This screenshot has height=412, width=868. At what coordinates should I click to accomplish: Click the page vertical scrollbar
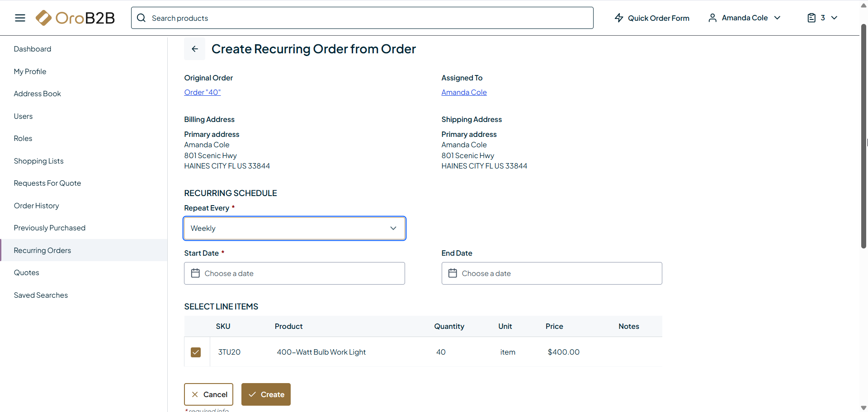(863, 136)
